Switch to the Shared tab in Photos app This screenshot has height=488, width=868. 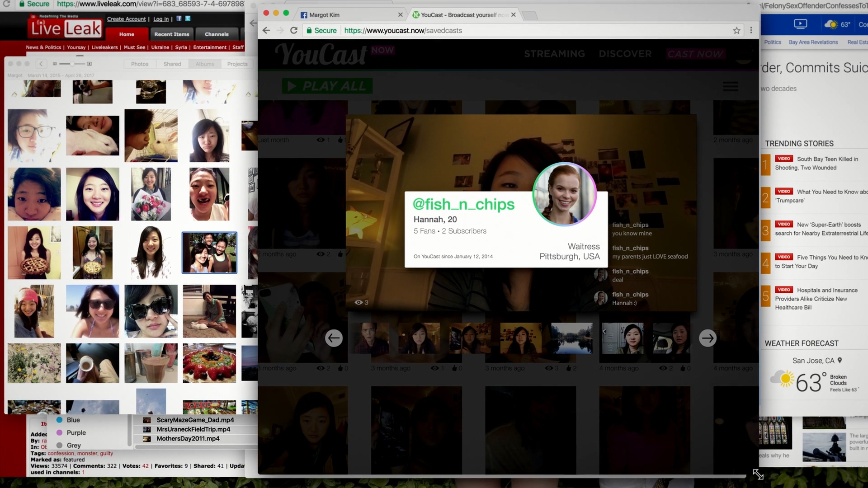(172, 64)
